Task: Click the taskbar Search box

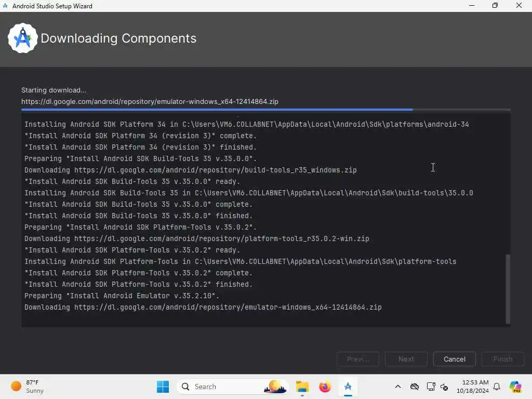Action: 232,387
